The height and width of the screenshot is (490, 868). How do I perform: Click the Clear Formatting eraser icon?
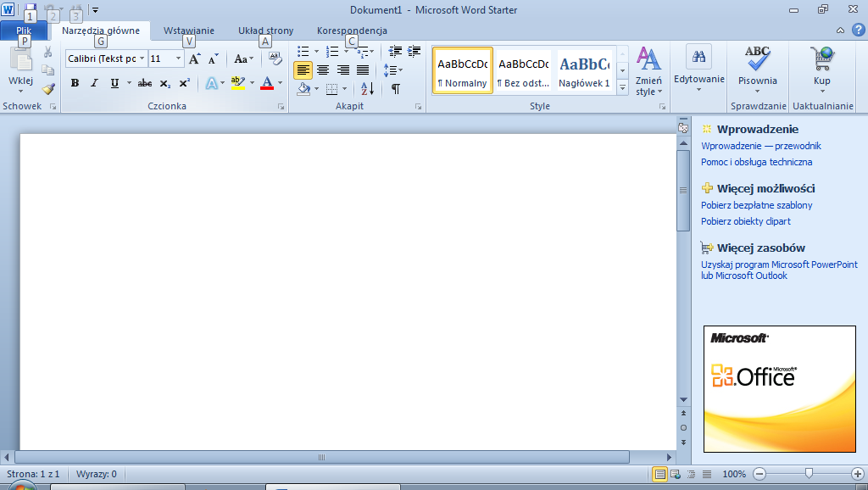(275, 58)
